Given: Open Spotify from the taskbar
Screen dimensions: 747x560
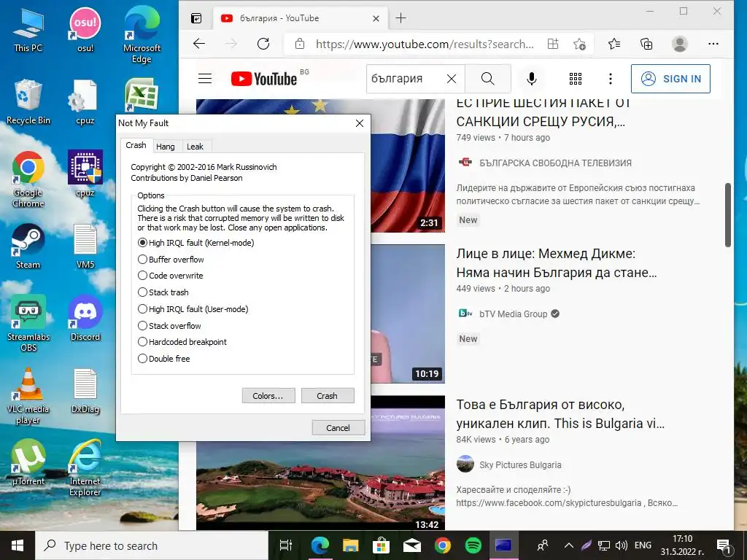Looking at the screenshot, I should (x=473, y=545).
